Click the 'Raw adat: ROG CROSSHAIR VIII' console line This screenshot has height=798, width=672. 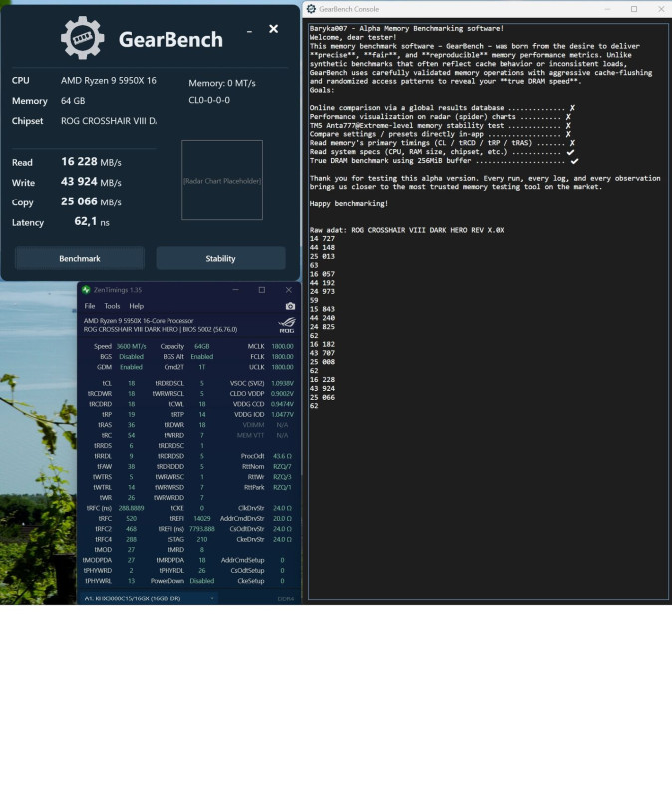coord(407,230)
